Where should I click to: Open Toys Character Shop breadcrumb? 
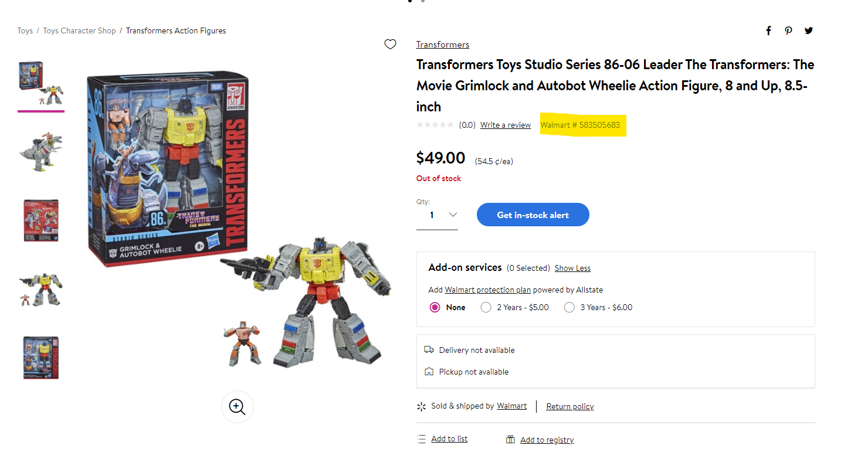pyautogui.click(x=79, y=30)
